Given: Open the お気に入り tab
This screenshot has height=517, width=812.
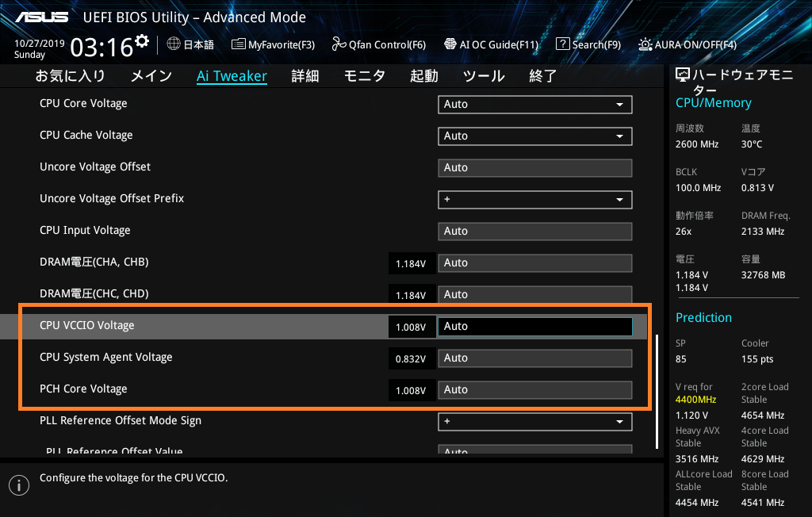Looking at the screenshot, I should click(70, 76).
